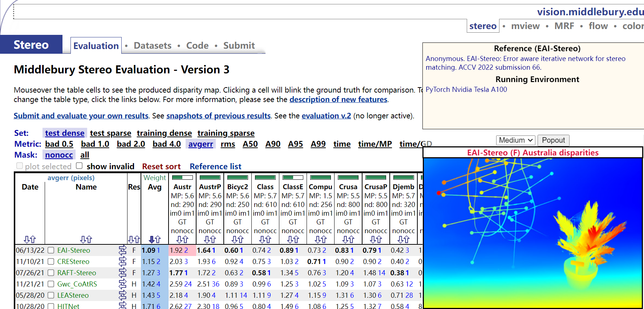
Task: Check the LEAStereo row checkbox
Action: 51,295
